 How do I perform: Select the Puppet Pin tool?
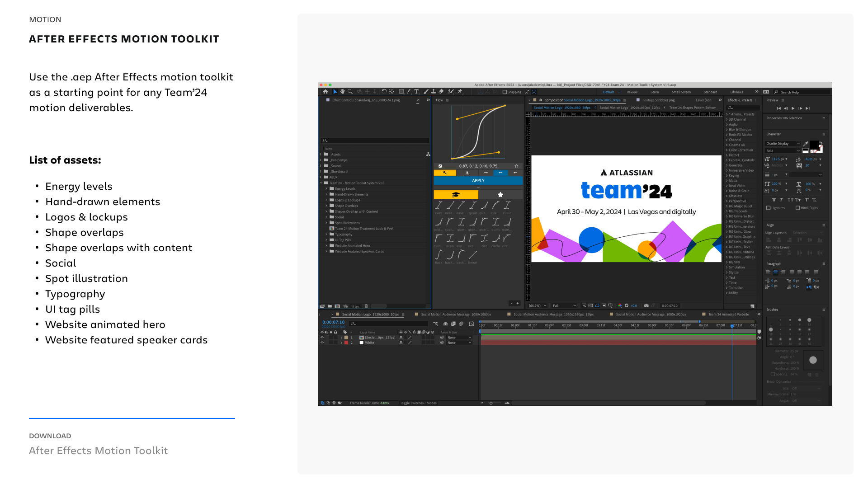point(460,92)
